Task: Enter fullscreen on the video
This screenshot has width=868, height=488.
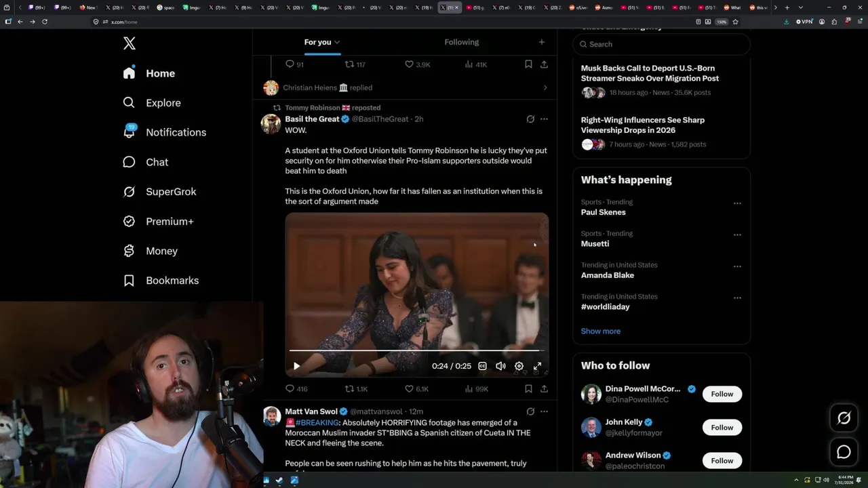Action: 537,366
